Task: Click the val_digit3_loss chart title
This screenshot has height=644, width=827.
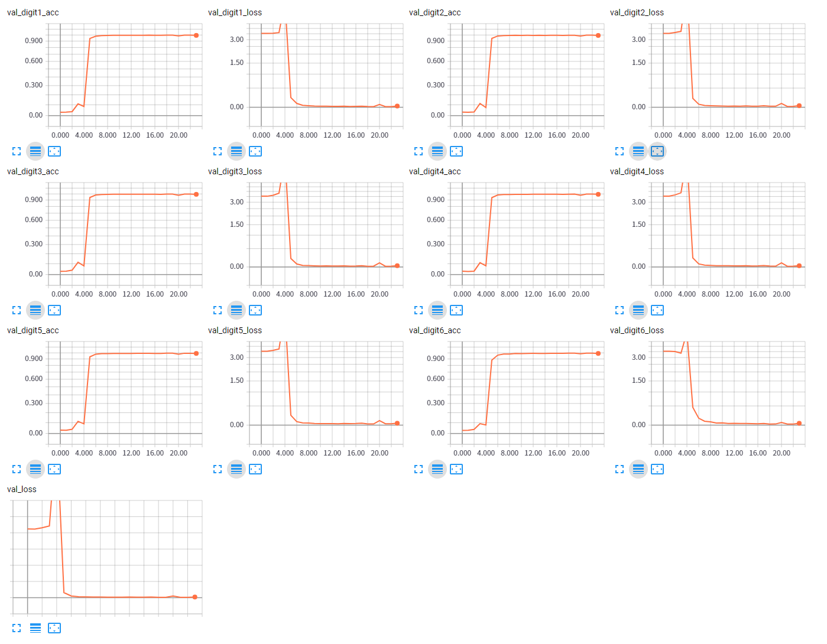Action: tap(235, 171)
